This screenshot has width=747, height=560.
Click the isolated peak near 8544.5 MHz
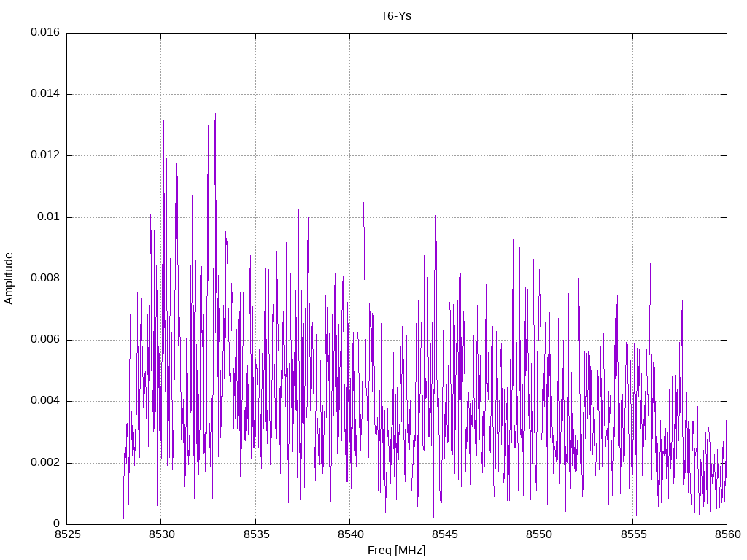point(436,163)
